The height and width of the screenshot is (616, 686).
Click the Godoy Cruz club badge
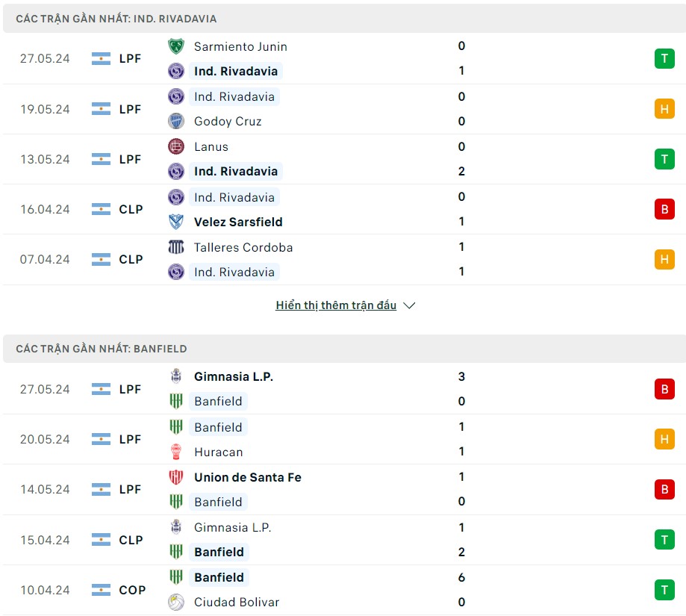175,121
